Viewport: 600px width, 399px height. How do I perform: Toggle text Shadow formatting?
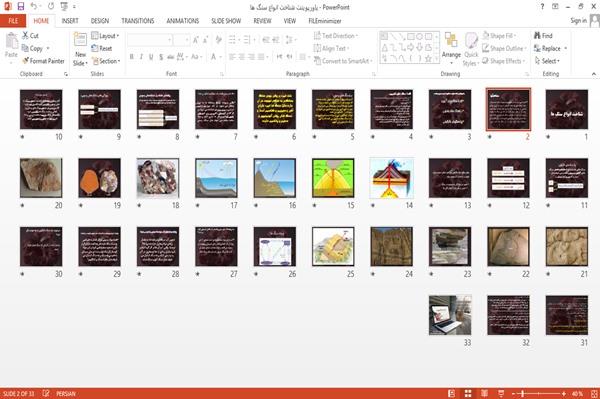(161, 57)
